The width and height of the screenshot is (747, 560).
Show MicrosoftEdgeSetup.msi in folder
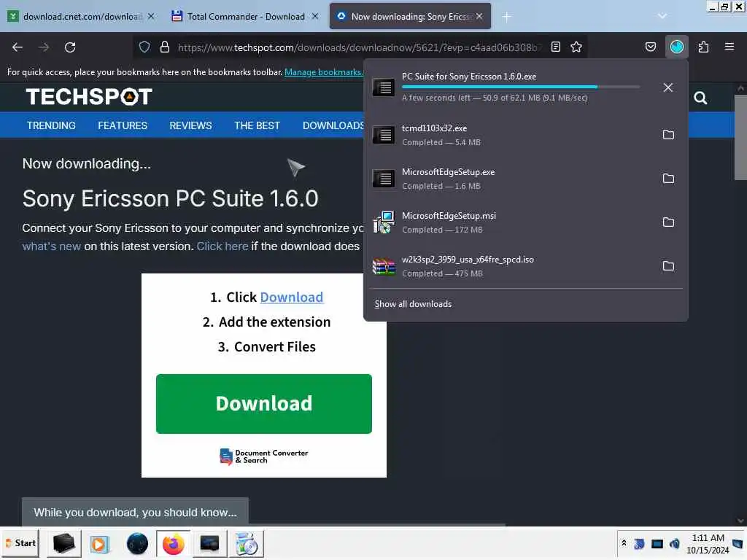coord(668,222)
